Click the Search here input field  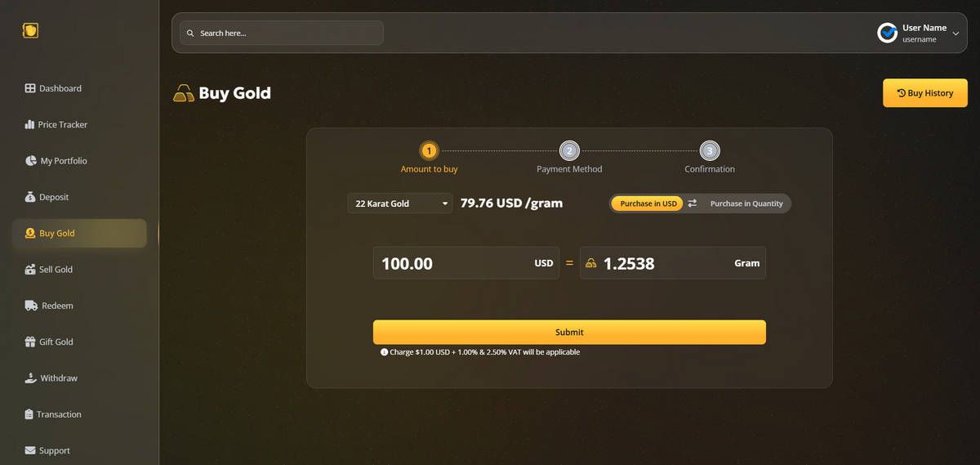click(282, 33)
